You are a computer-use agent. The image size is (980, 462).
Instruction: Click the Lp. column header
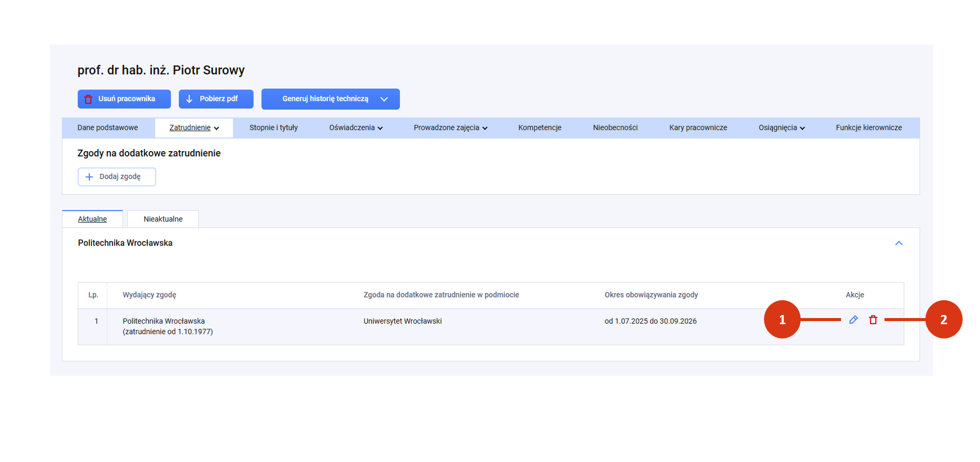93,295
